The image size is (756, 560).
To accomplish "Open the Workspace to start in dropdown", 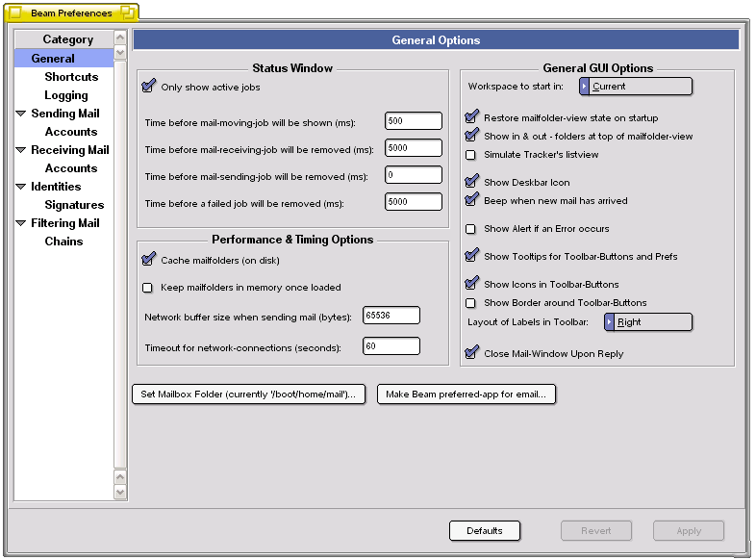I will [635, 87].
